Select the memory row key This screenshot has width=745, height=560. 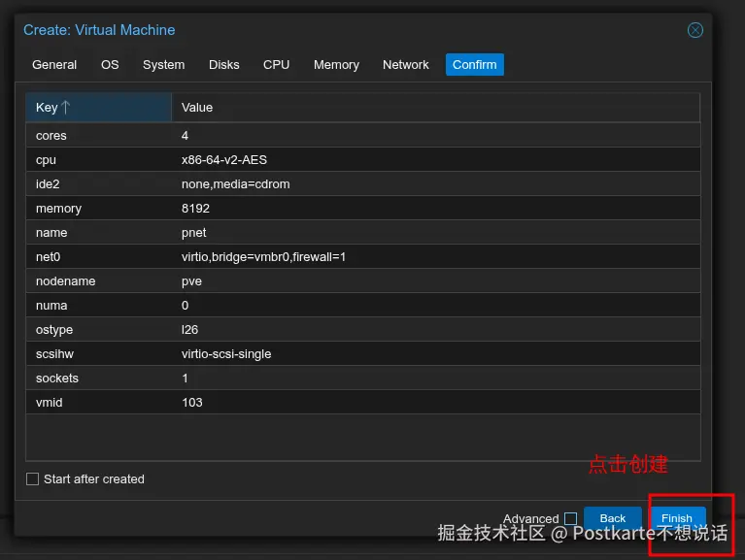click(x=58, y=209)
